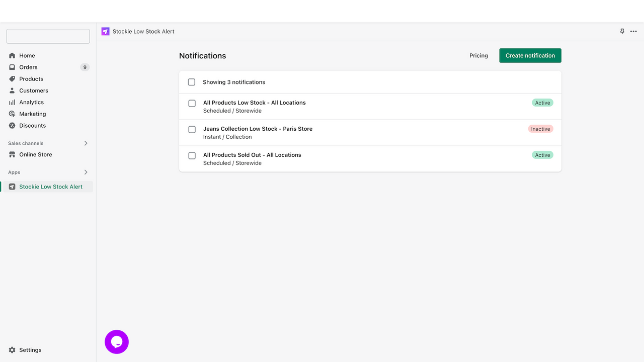Screen dimensions: 644x362
Task: Open the three-dot more options menu
Action: point(633,31)
